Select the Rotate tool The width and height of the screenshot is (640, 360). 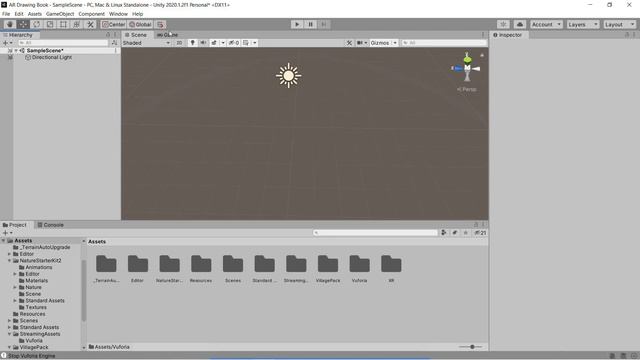[x=36, y=24]
